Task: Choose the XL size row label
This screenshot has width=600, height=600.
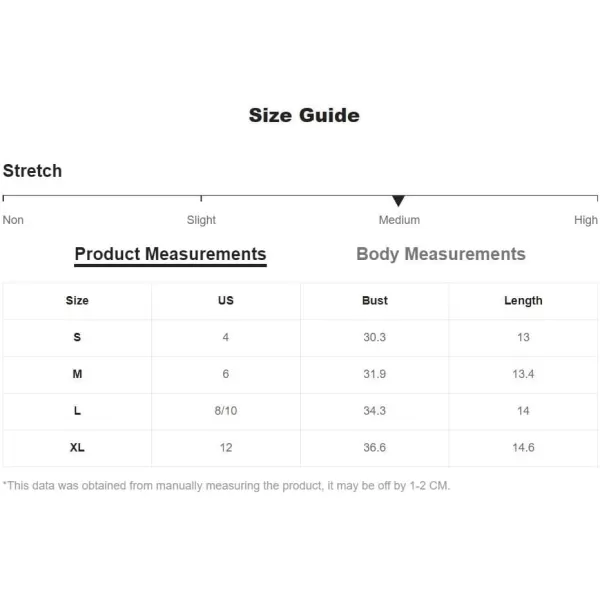Action: point(77,448)
